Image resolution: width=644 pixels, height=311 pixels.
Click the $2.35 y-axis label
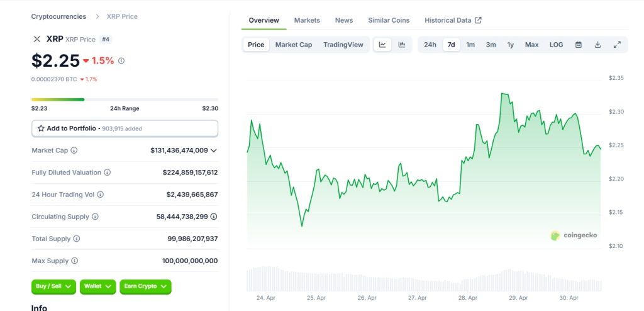616,78
